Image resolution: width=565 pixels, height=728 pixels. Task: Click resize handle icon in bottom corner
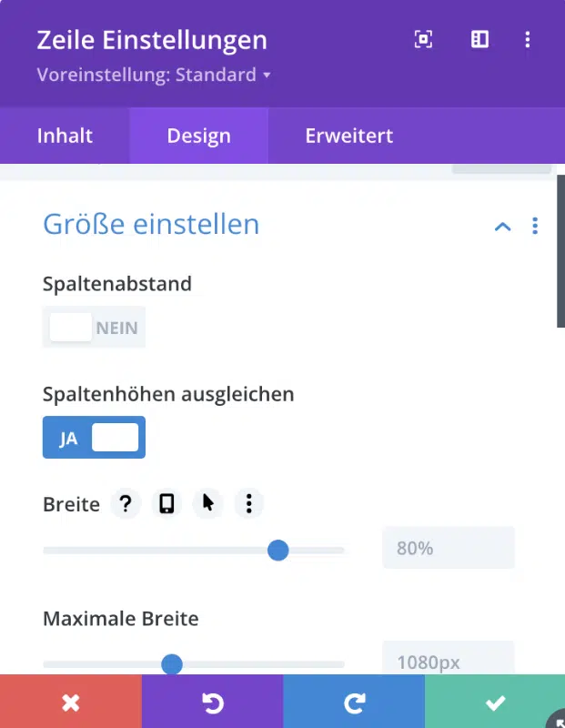[556, 719]
